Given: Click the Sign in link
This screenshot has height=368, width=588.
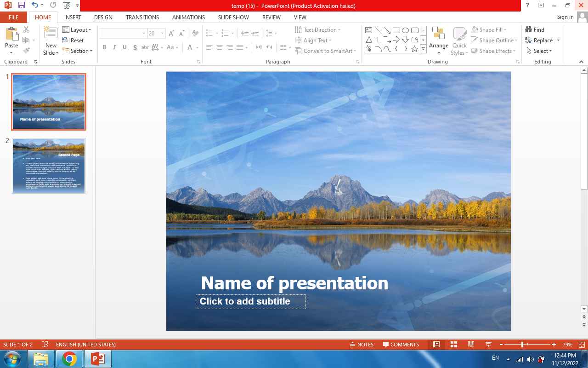Looking at the screenshot, I should click(565, 17).
